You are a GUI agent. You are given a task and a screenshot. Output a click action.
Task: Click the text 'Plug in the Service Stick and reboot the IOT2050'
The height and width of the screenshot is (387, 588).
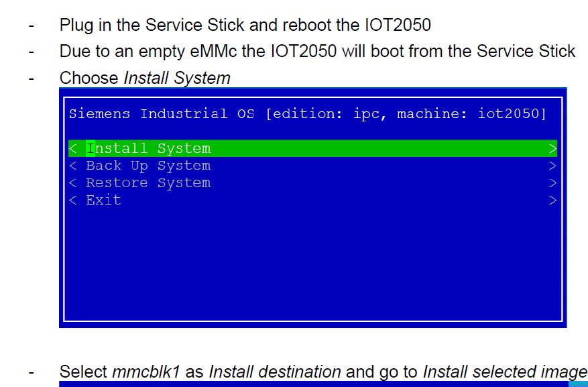pos(245,25)
